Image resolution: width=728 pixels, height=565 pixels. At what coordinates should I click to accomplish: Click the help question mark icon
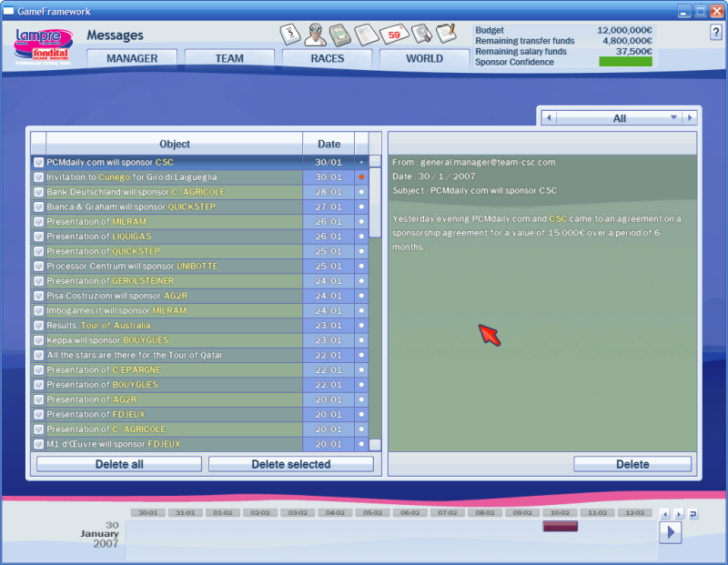pos(715,33)
